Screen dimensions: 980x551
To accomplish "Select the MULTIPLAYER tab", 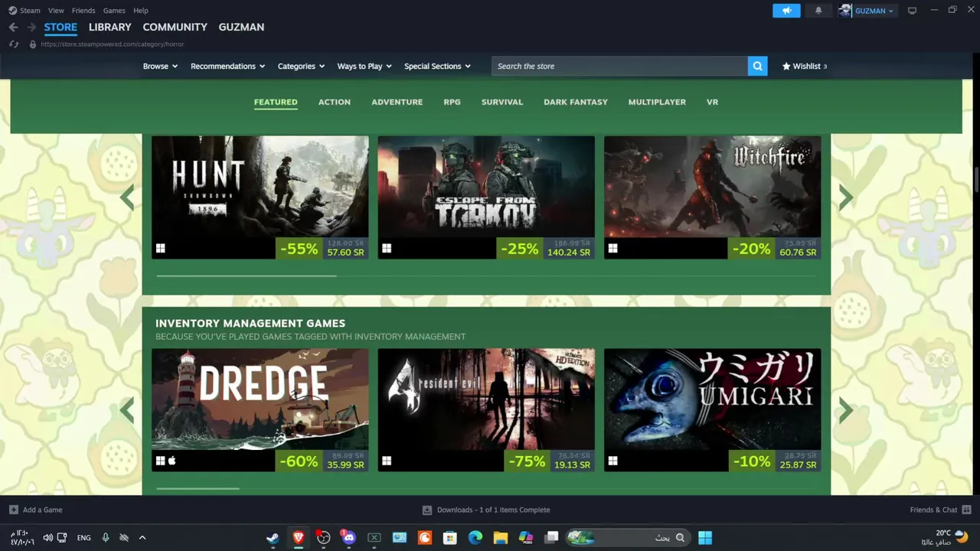I will (x=657, y=102).
